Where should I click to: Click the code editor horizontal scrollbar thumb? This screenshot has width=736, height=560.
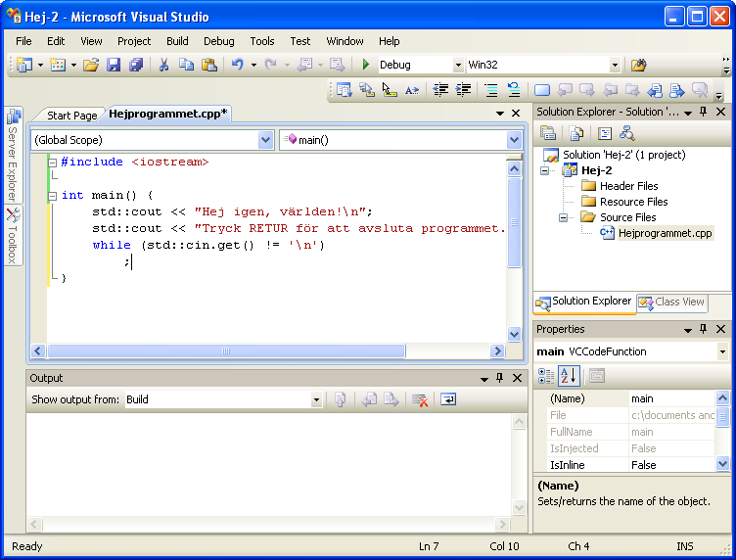(226, 351)
